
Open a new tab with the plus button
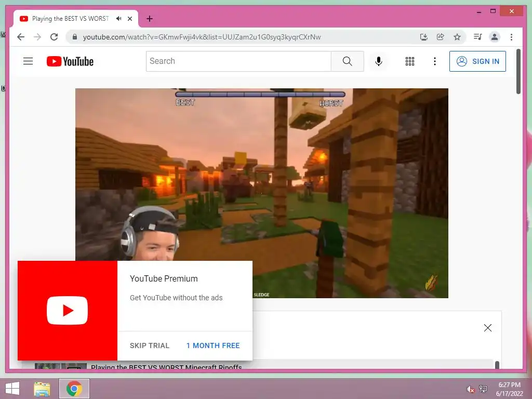(x=149, y=19)
